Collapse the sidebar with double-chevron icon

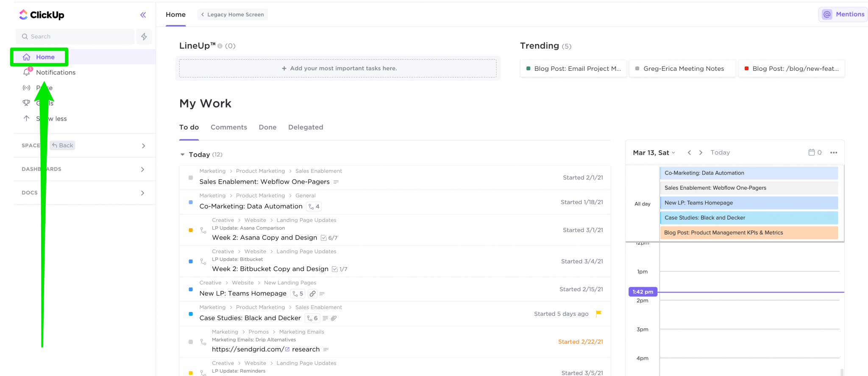(143, 15)
